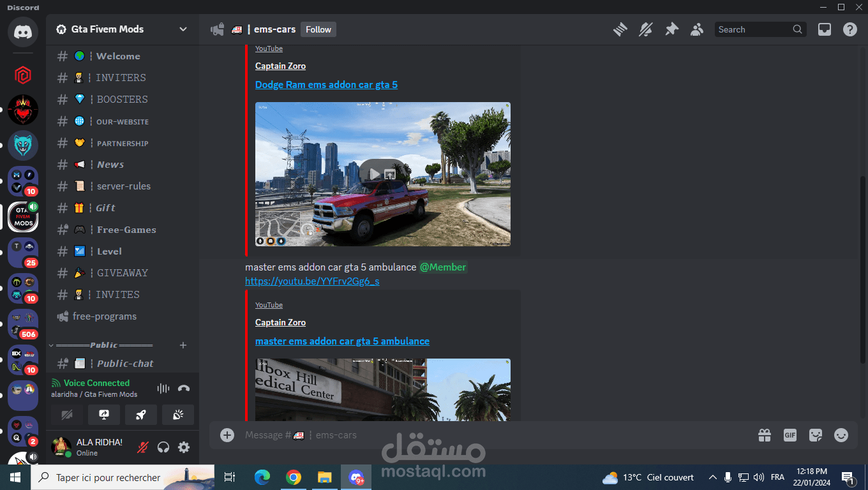Image resolution: width=868 pixels, height=490 pixels.
Task: Send a Nitro gift from message bar
Action: pos(765,435)
